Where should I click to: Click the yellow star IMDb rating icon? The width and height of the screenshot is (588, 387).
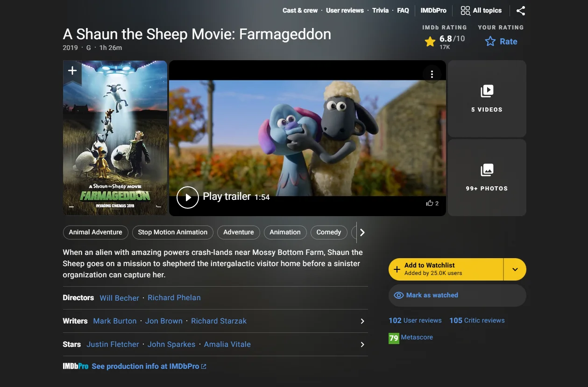click(430, 41)
